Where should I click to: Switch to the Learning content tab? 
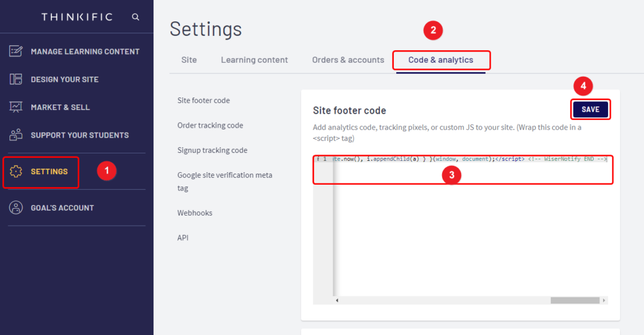[x=254, y=60]
